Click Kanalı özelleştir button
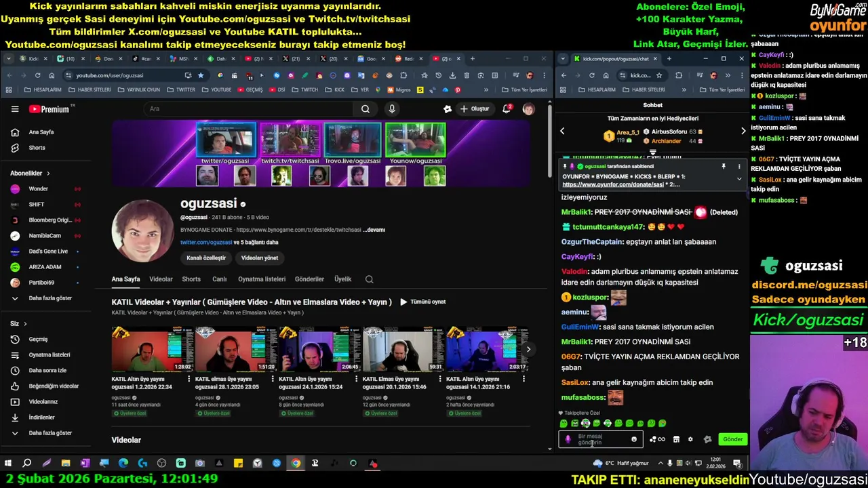Screen dimensions: 868x488 coord(206,258)
